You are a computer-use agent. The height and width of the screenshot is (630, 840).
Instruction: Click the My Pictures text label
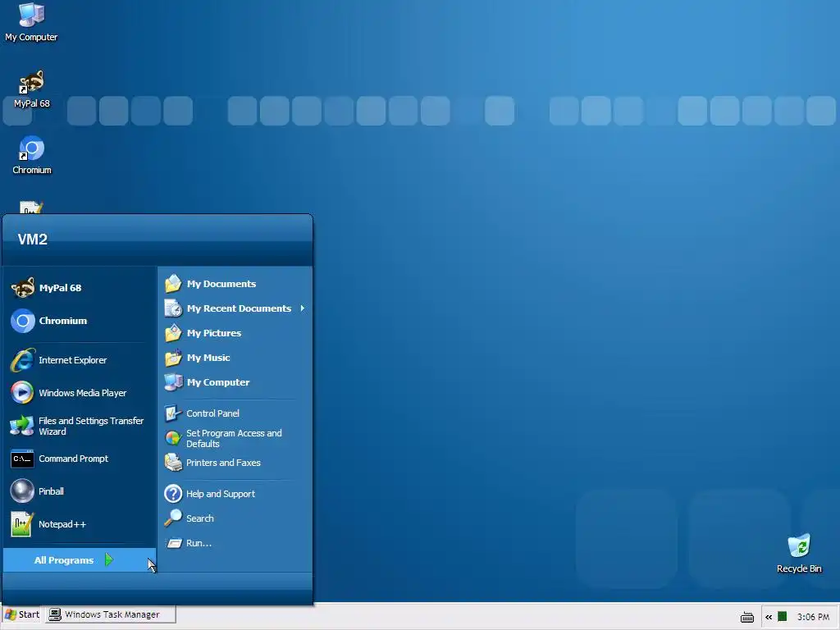click(214, 333)
